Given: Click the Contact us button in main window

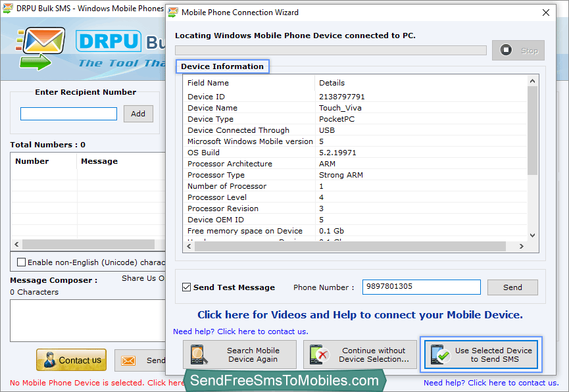Looking at the screenshot, I should [71, 360].
